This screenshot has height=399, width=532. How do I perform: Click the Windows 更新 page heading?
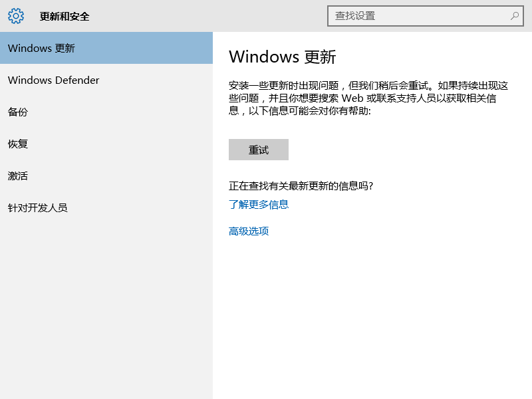282,57
